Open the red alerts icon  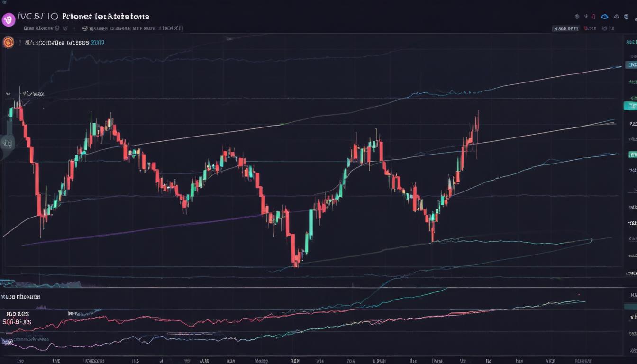(x=594, y=16)
